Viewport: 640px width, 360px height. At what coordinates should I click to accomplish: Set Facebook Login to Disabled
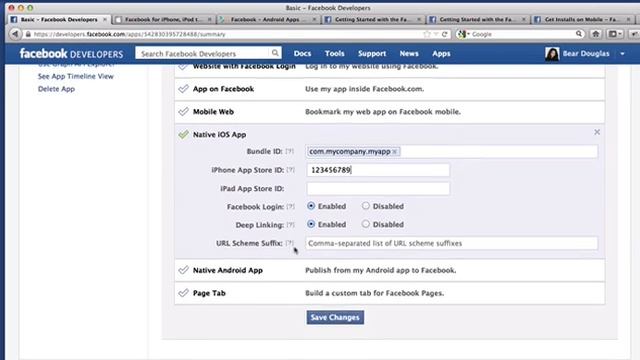coord(365,206)
